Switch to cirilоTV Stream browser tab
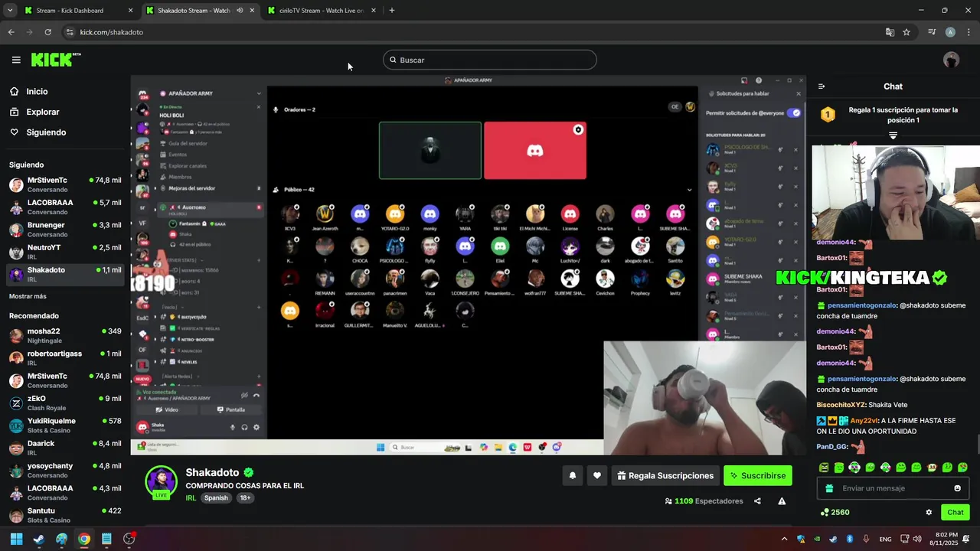The image size is (980, 551). tap(322, 11)
